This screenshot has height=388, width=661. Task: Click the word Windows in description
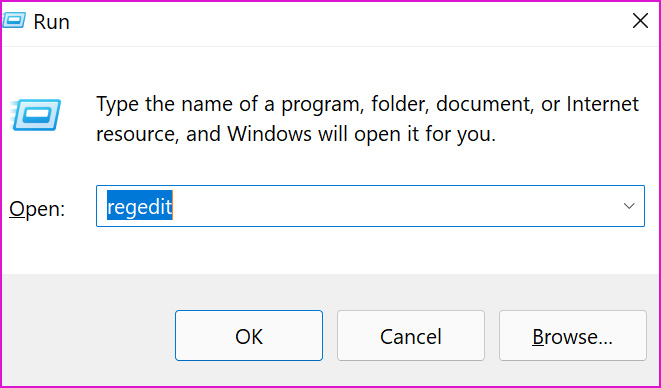click(270, 135)
